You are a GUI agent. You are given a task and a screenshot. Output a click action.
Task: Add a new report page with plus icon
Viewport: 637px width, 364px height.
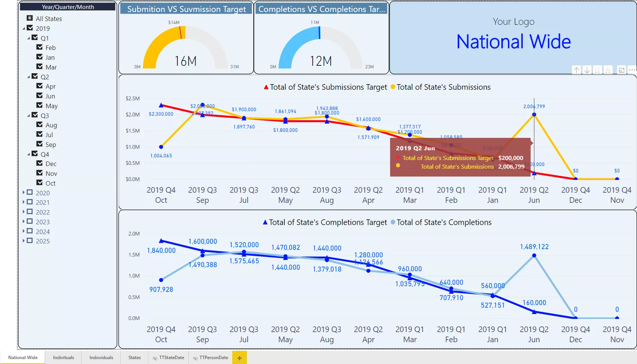[x=239, y=358]
